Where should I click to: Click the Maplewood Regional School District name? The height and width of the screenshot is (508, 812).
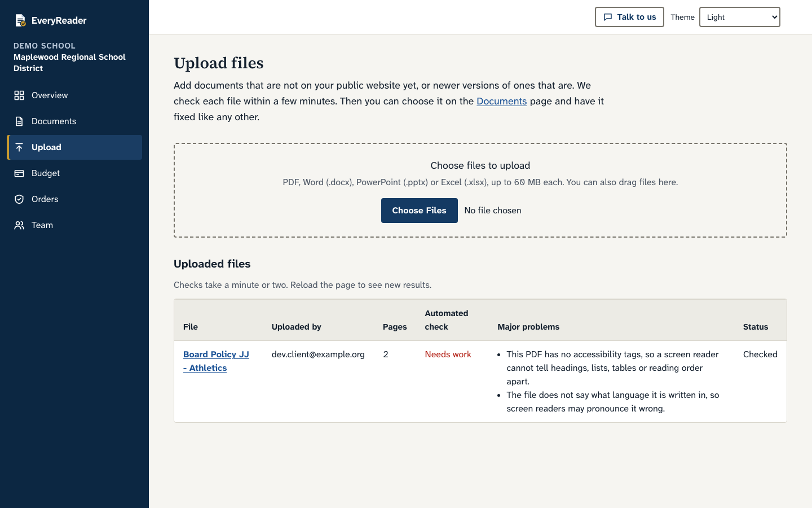69,63
